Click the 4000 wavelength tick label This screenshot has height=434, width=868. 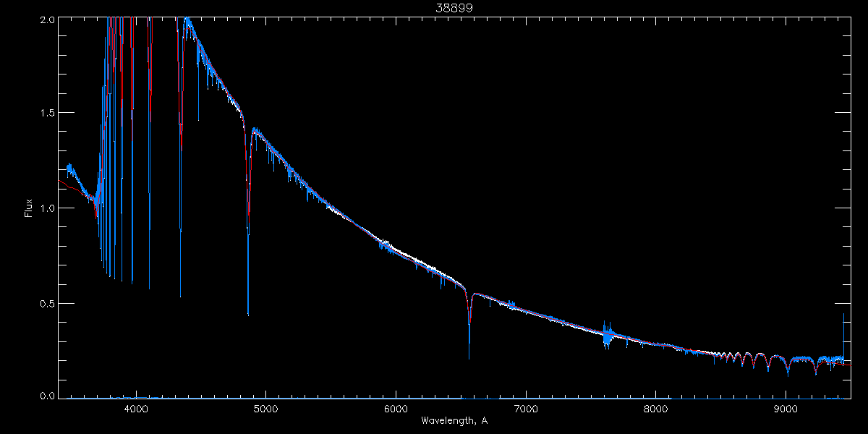pyautogui.click(x=135, y=409)
